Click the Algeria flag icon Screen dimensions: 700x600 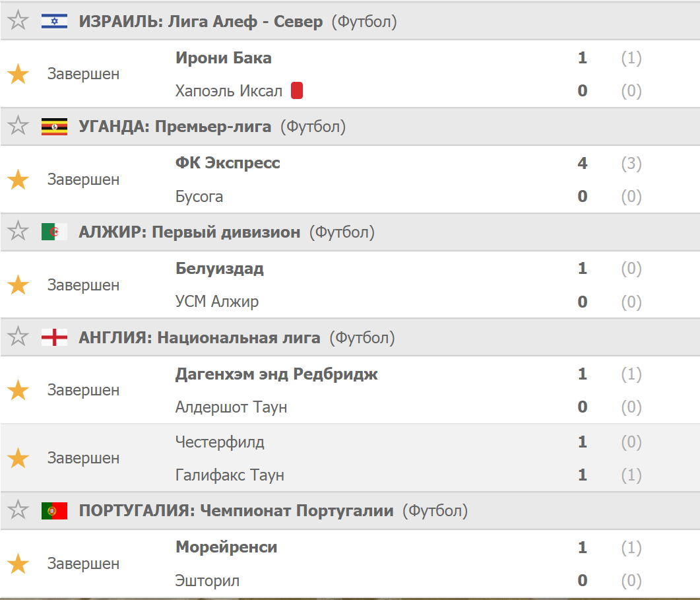click(54, 232)
